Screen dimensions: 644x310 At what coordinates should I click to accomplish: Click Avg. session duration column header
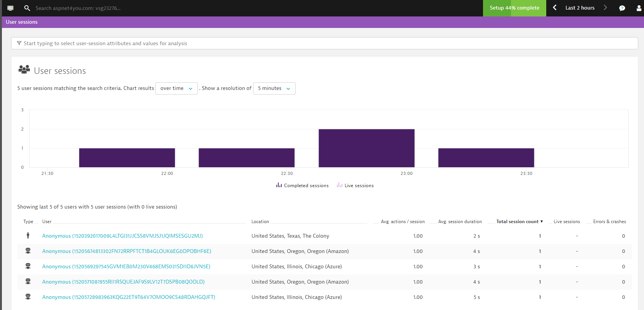click(x=460, y=222)
